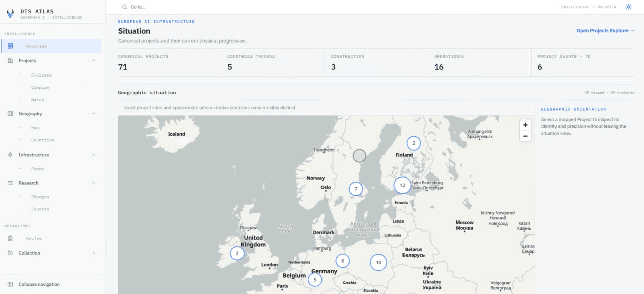Zoom in on the map
The height and width of the screenshot is (294, 644).
(x=525, y=125)
